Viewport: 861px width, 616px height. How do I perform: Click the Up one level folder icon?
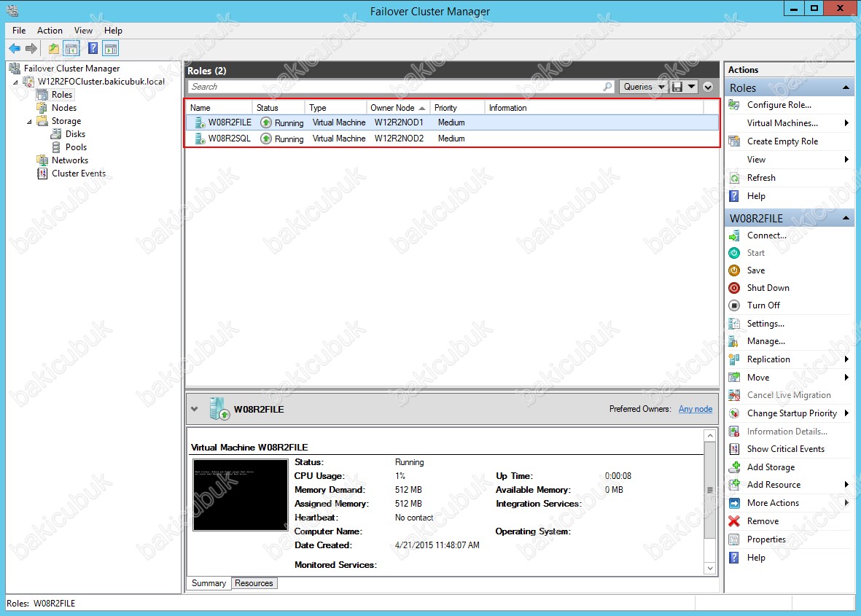(x=53, y=48)
